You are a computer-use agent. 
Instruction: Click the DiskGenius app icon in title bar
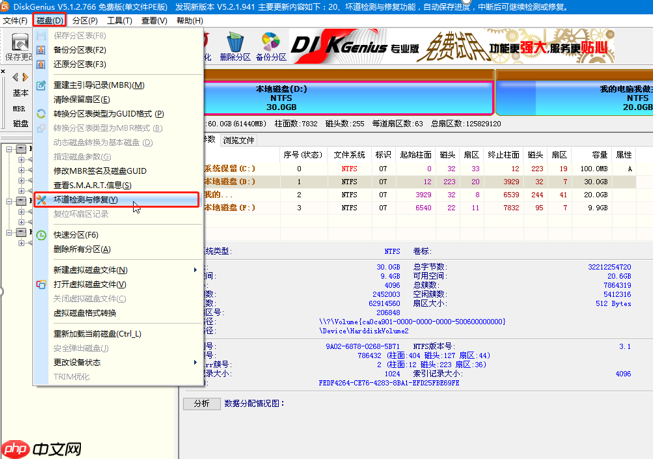pyautogui.click(x=5, y=6)
